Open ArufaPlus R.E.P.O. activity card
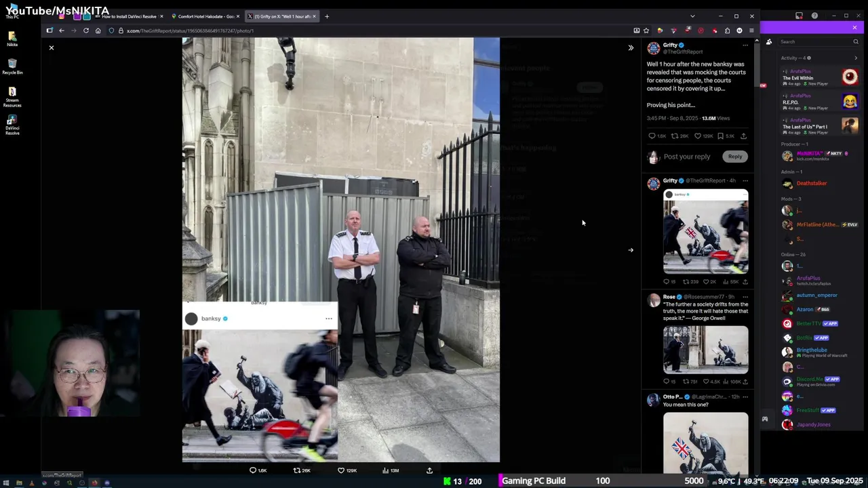This screenshot has height=488, width=868. [x=819, y=102]
